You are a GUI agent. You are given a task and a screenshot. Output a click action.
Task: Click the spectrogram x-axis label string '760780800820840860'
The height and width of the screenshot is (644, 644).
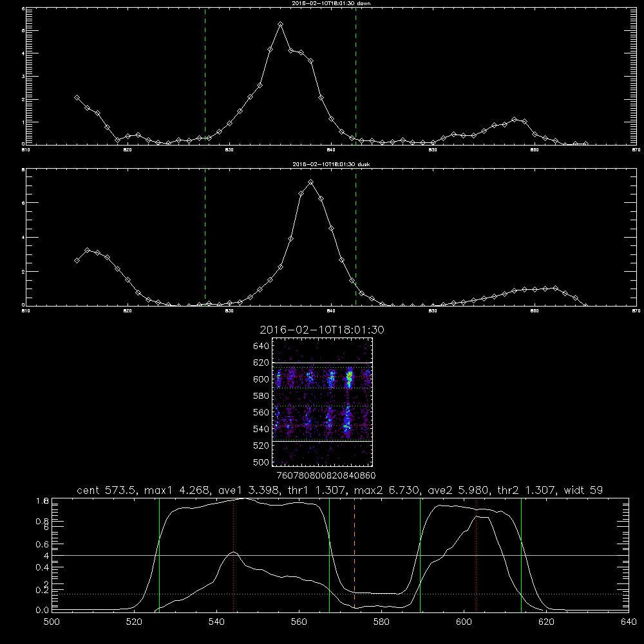[x=326, y=476]
